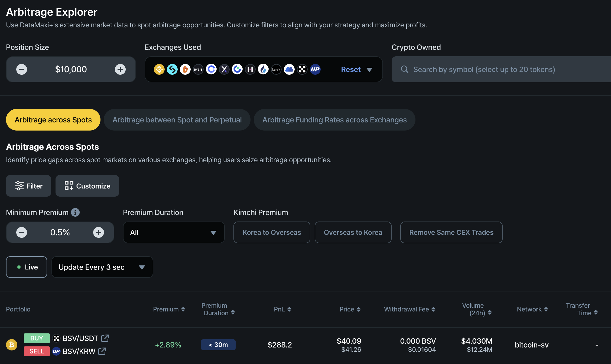
Task: Expand the Exchanges Used dropdown arrow
Action: pyautogui.click(x=369, y=70)
